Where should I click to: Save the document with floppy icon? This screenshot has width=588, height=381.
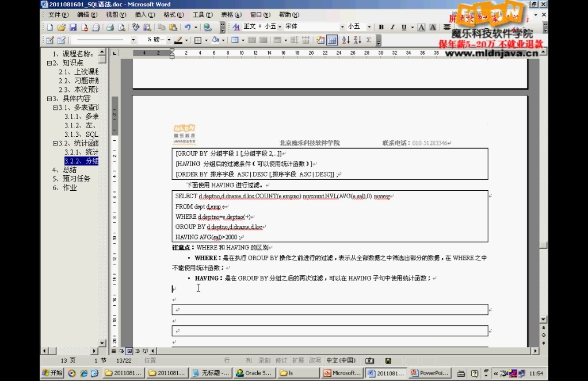(x=72, y=27)
